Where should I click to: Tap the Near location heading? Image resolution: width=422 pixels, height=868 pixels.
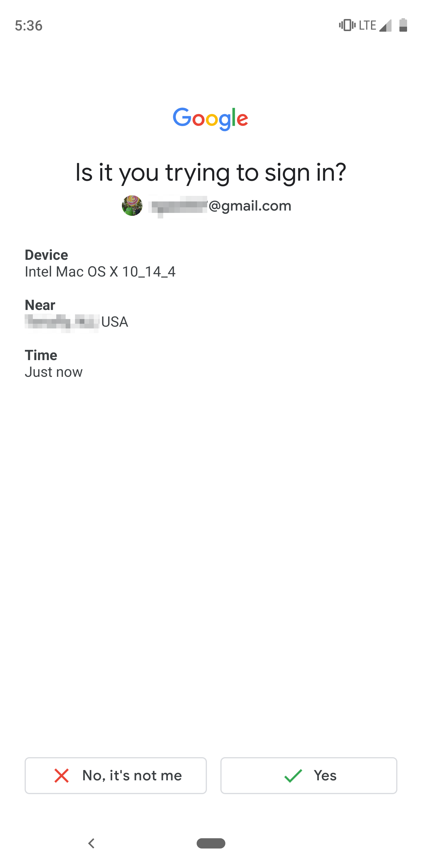(40, 305)
